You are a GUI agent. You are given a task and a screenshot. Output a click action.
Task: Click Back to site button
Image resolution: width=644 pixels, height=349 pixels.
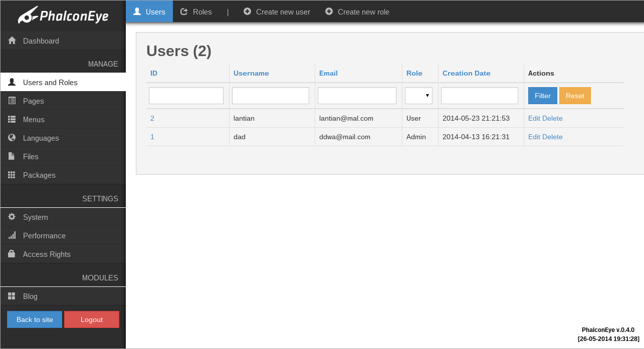click(35, 319)
